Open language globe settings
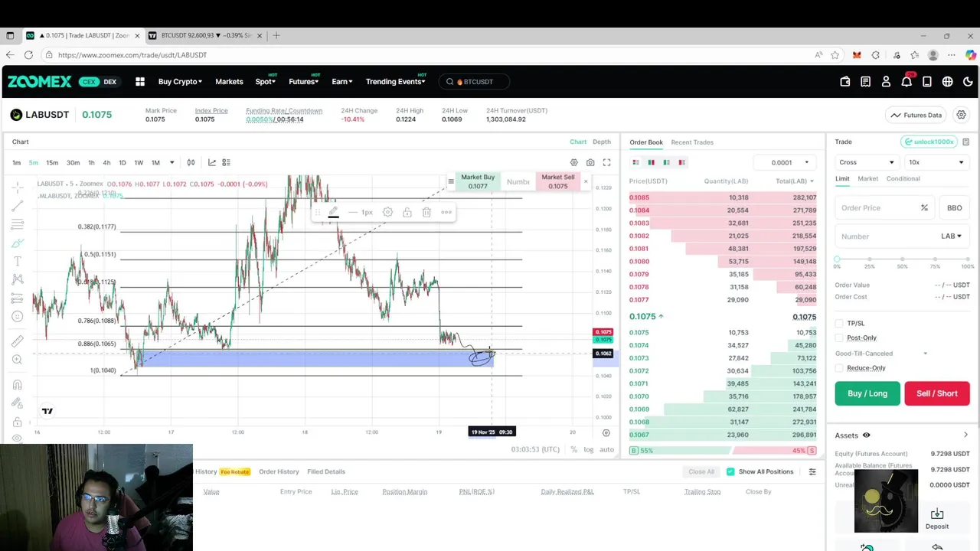Viewport: 980px width, 551px height. (948, 82)
